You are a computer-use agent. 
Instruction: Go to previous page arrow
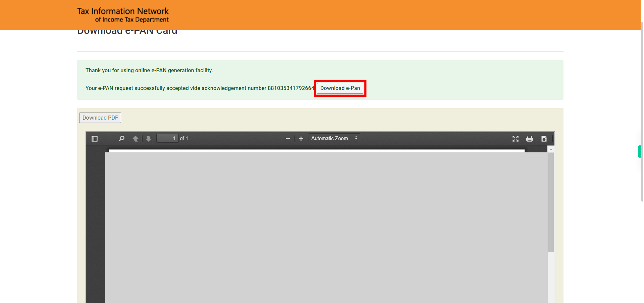click(136, 139)
